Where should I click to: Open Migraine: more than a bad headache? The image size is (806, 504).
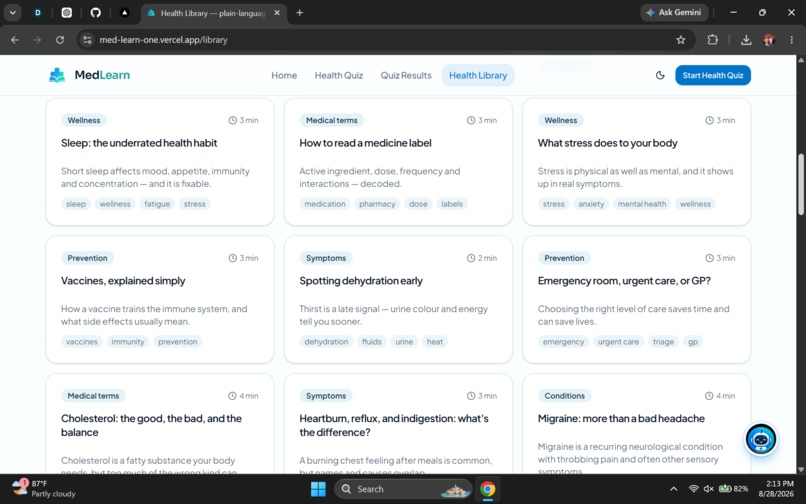(621, 419)
